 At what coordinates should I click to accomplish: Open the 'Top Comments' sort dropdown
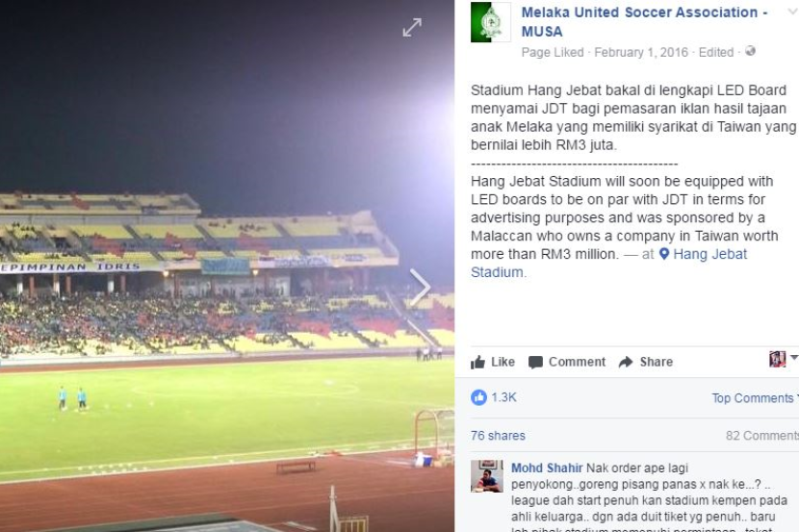(x=753, y=398)
